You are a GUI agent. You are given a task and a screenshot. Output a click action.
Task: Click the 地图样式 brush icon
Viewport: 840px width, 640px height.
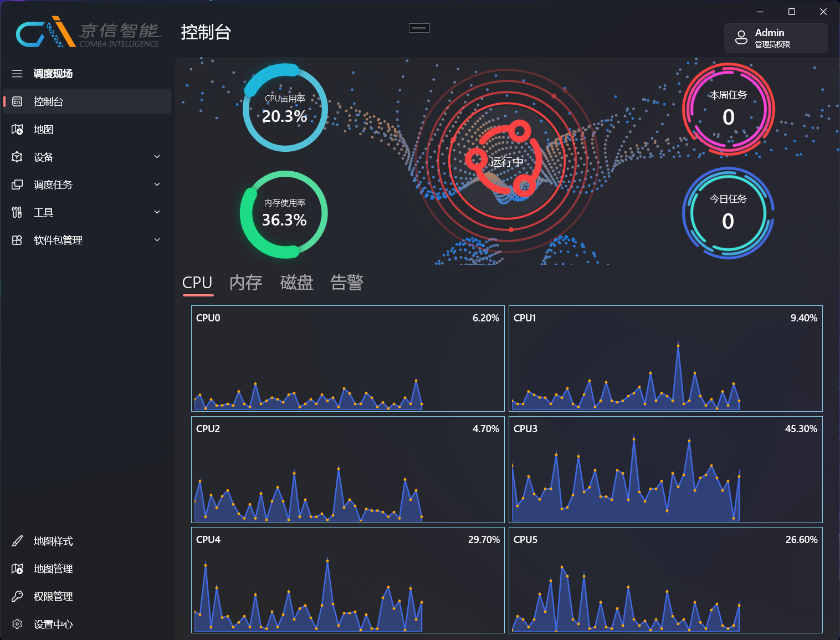click(x=17, y=541)
